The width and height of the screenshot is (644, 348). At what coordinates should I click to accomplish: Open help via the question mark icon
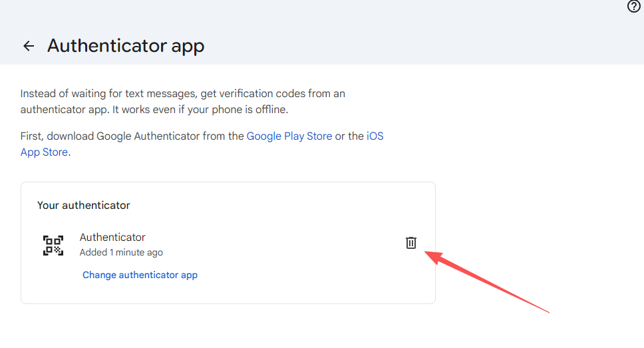[x=633, y=7]
